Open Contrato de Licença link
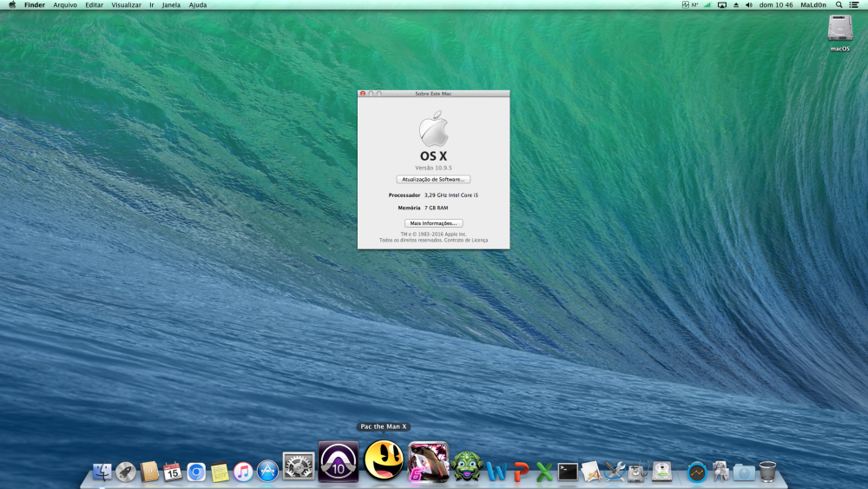The width and height of the screenshot is (868, 489). tap(466, 241)
